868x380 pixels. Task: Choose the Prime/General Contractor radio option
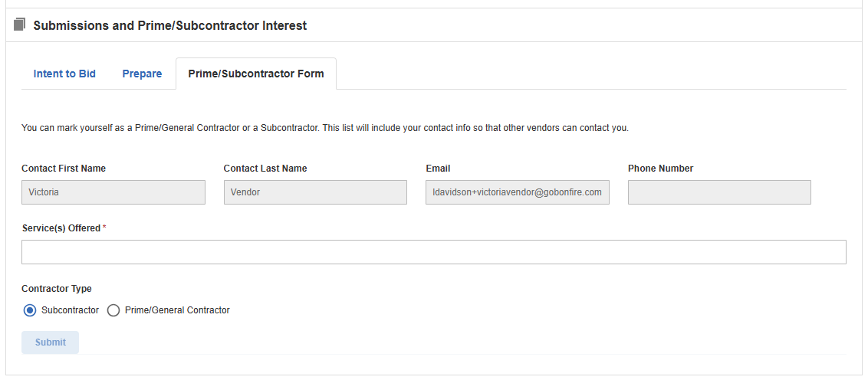(113, 310)
